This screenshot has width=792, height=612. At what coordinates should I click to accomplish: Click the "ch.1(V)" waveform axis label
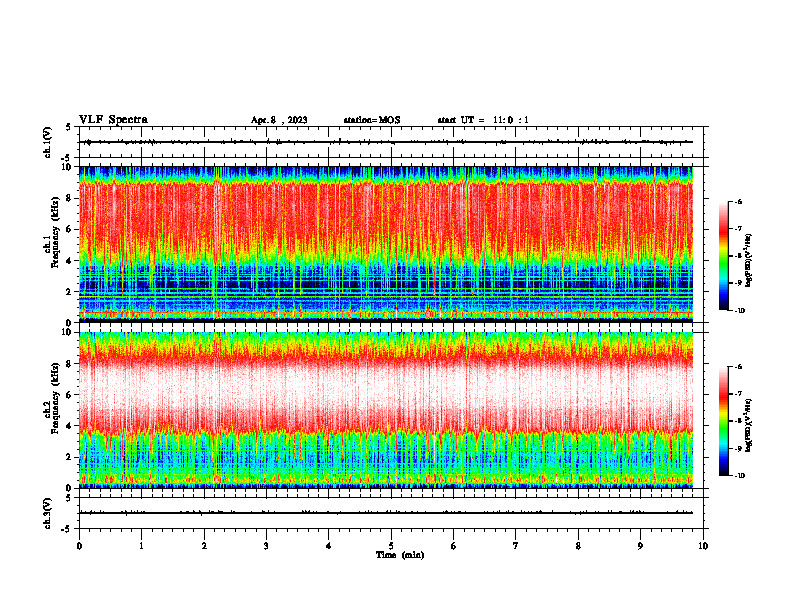coord(47,142)
